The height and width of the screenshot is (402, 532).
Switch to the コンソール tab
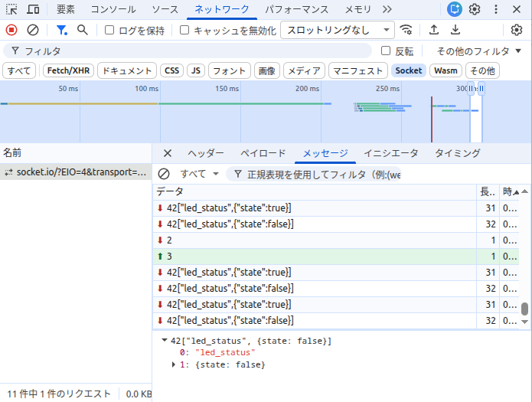pyautogui.click(x=113, y=9)
